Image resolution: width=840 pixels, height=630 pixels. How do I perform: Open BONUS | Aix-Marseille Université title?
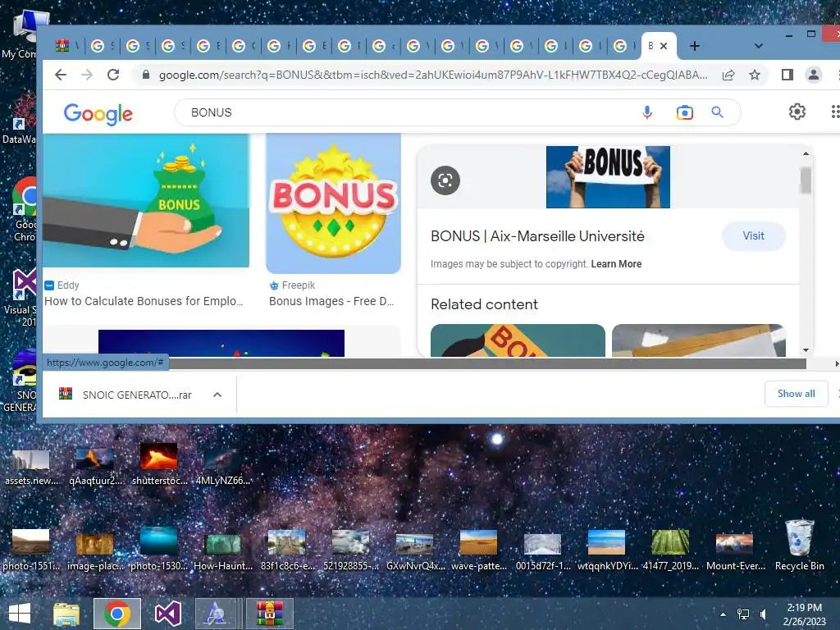tap(537, 236)
